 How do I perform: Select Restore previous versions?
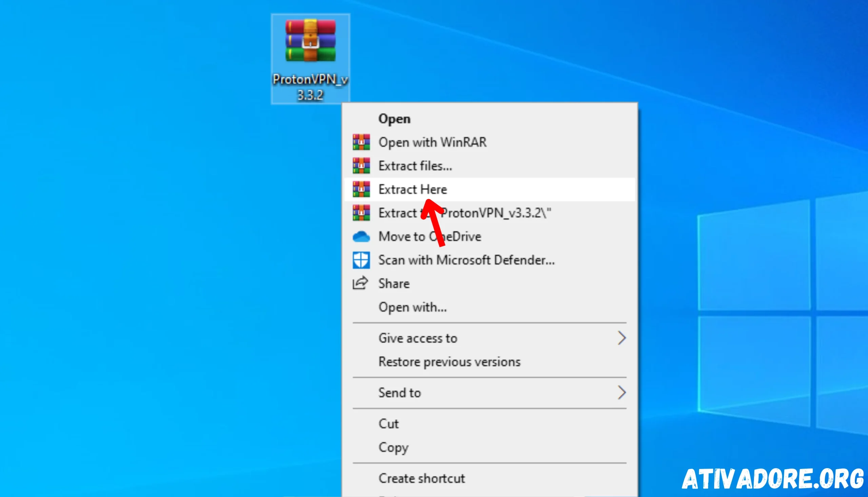tap(489, 362)
